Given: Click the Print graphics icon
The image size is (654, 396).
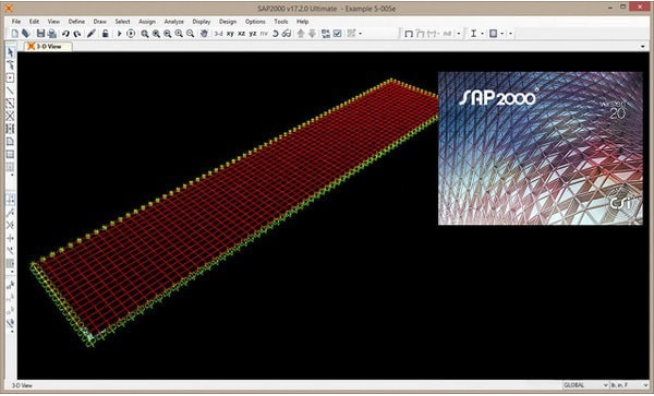Looking at the screenshot, I should click(x=52, y=34).
